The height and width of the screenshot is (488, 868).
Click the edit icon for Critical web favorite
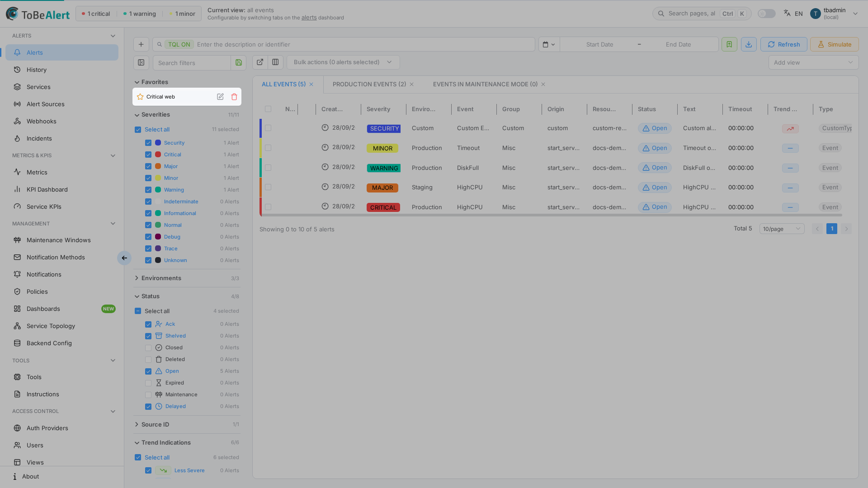tap(220, 97)
